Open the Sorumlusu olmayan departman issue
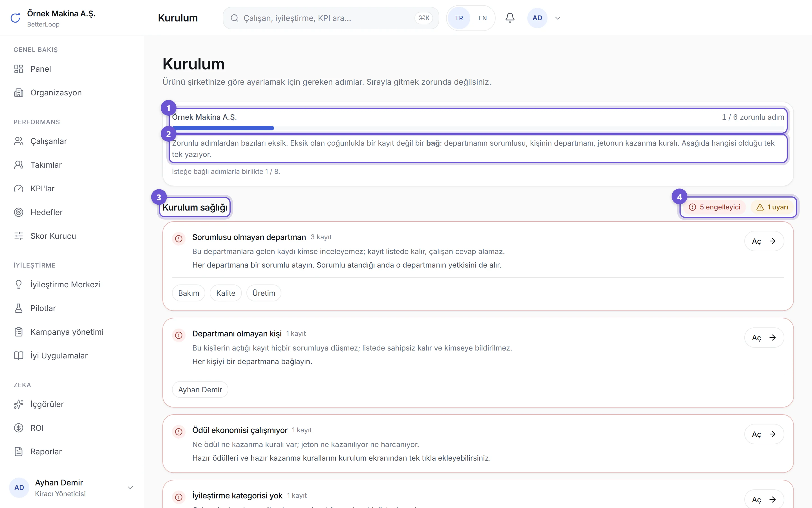This screenshot has height=508, width=812. [x=764, y=241]
